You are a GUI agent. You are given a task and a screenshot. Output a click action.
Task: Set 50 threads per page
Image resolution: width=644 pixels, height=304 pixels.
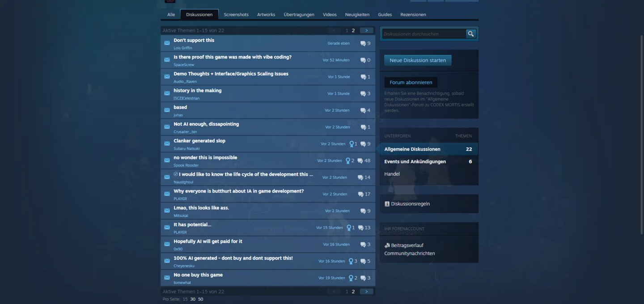[200, 299]
